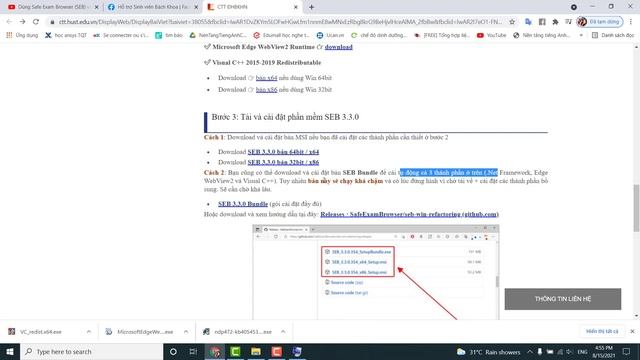
Task: Open the Extensions puzzle icon
Action: 555,22
